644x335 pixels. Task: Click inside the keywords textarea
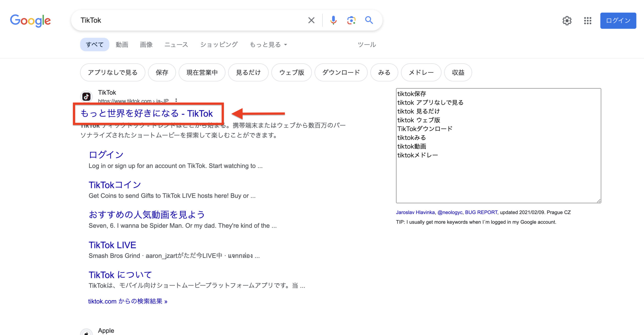(x=498, y=146)
